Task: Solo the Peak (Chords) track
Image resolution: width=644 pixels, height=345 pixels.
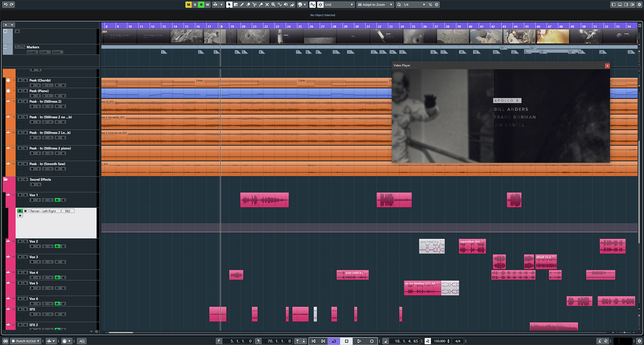Action: (x=25, y=81)
